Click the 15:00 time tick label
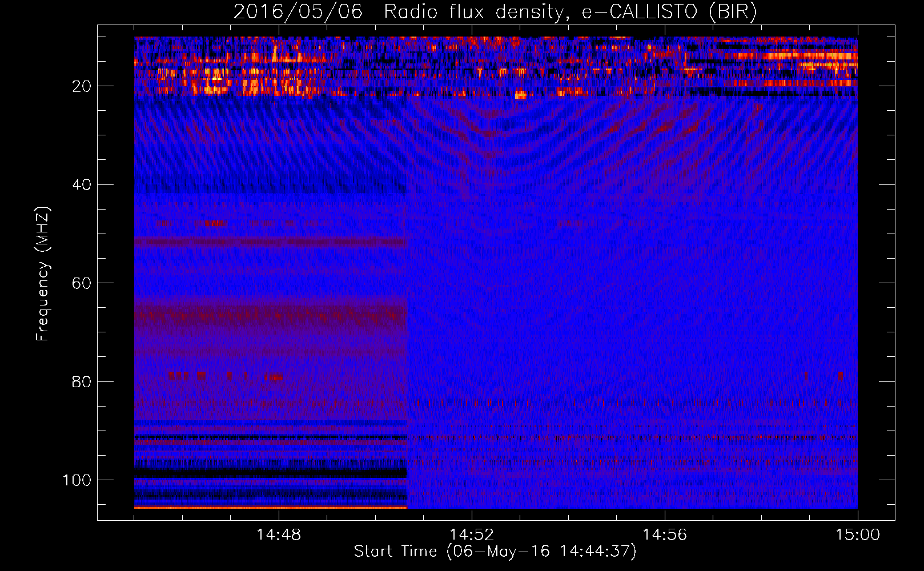Viewport: 924px width, 571px height. tap(858, 535)
